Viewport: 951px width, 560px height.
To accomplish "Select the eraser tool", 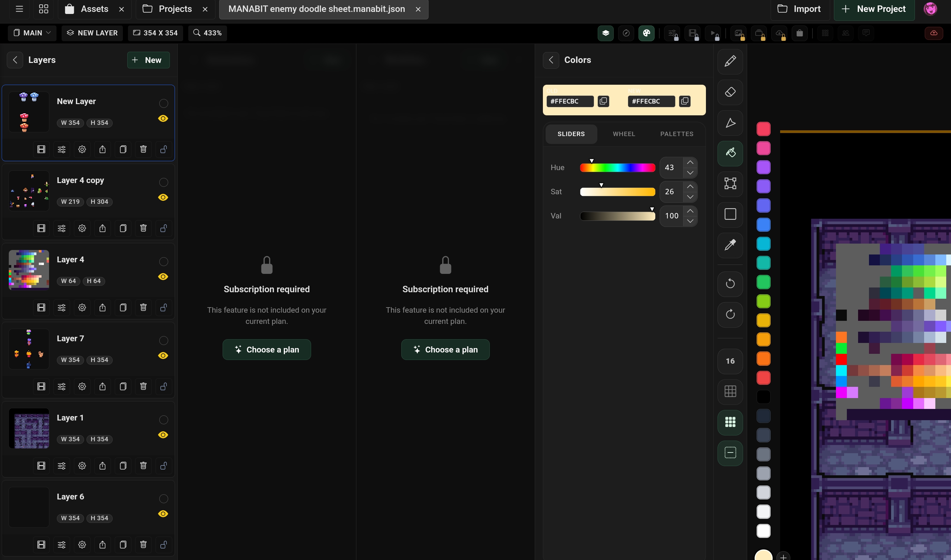I will coord(730,92).
